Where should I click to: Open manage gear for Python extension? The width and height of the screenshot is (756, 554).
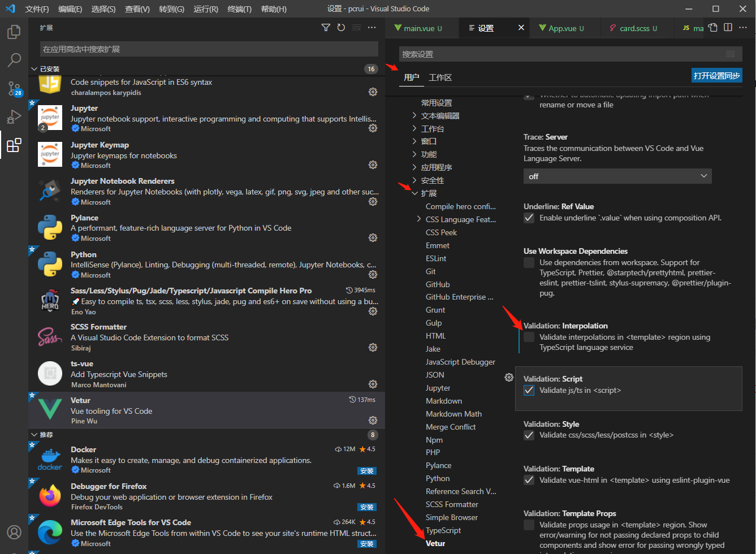tap(373, 275)
